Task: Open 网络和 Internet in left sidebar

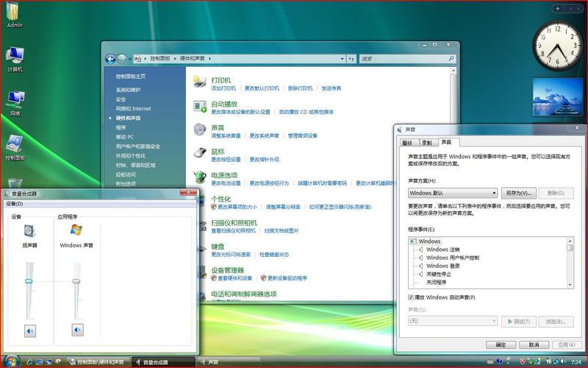Action: click(x=133, y=108)
